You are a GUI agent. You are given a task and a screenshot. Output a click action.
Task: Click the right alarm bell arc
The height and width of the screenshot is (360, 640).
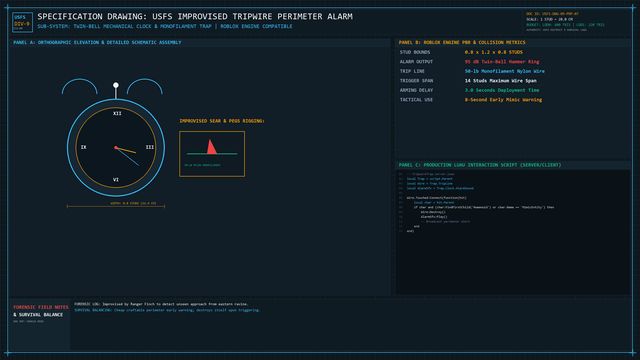[144, 86]
